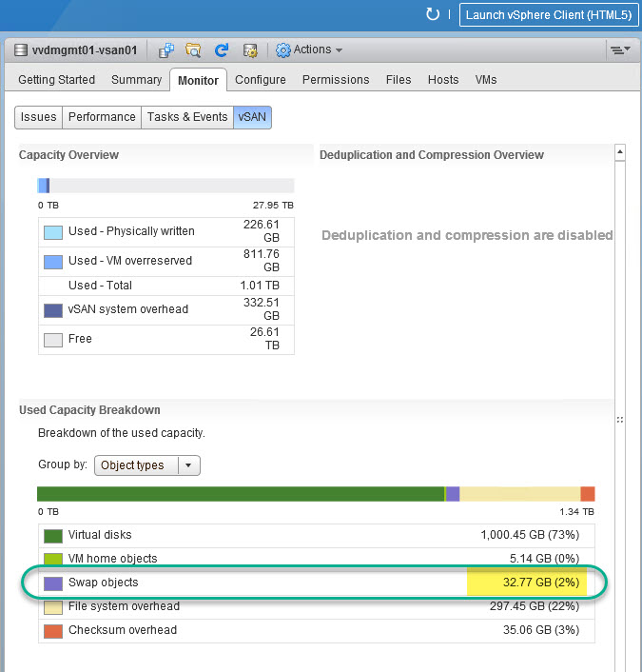Image resolution: width=642 pixels, height=672 pixels.
Task: Switch to the Configure tab
Action: (x=261, y=80)
